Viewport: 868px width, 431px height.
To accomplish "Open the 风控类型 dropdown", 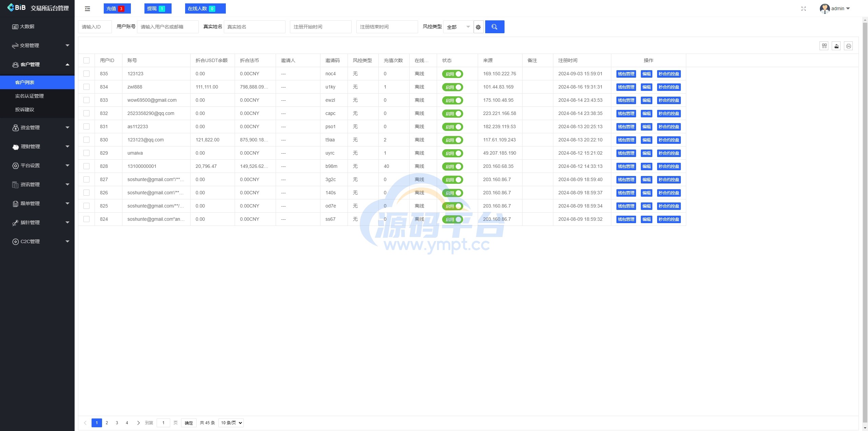I will point(458,27).
